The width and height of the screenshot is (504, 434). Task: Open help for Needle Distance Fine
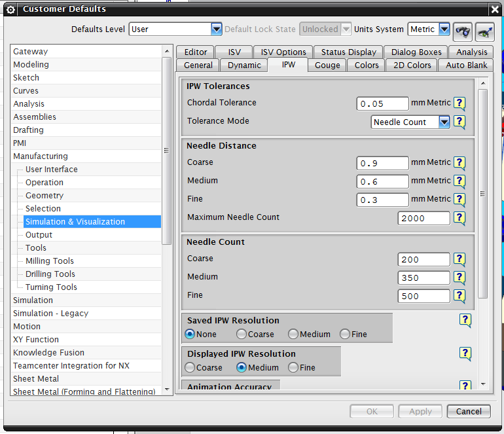pyautogui.click(x=459, y=200)
